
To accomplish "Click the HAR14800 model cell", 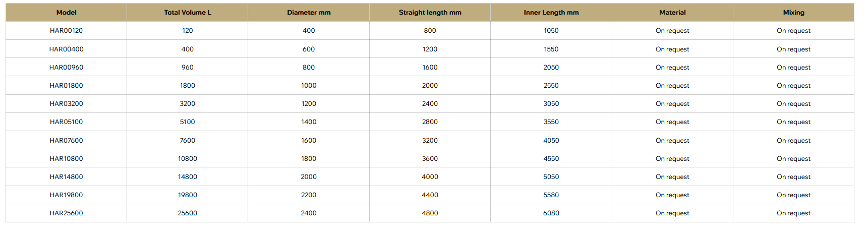I will coord(66,177).
